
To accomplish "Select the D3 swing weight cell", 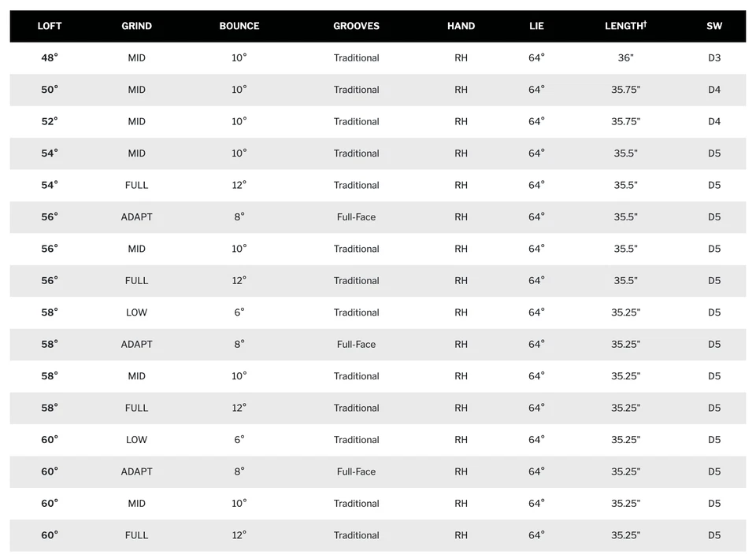I will click(714, 57).
